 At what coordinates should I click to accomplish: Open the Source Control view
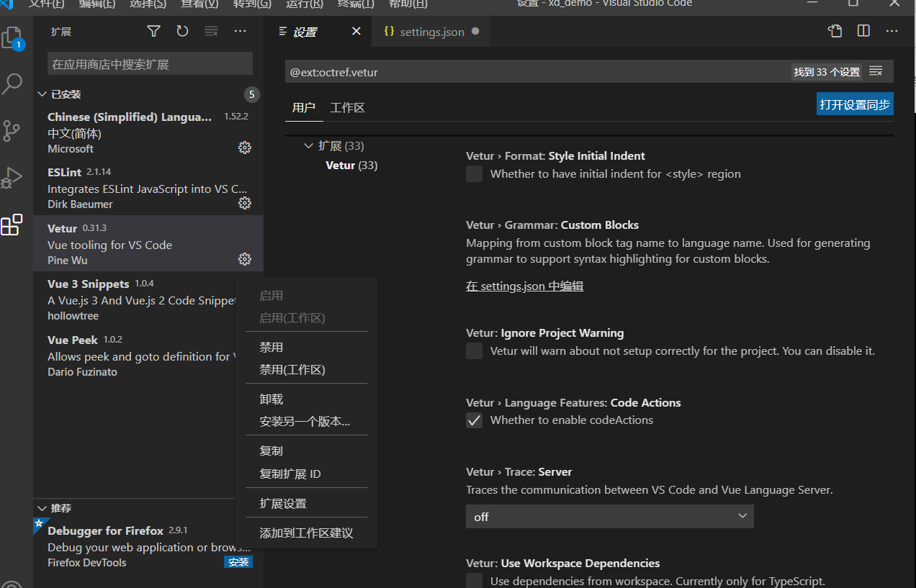pos(12,130)
